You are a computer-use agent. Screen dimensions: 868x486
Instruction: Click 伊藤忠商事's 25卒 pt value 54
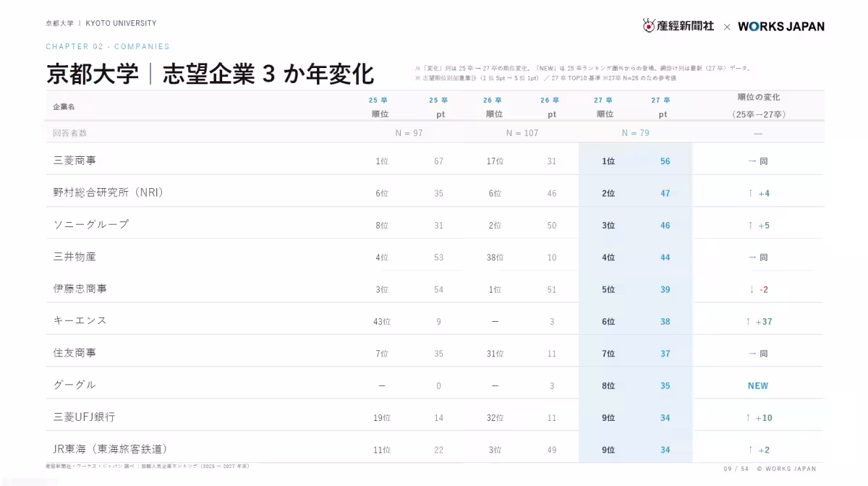click(x=438, y=289)
